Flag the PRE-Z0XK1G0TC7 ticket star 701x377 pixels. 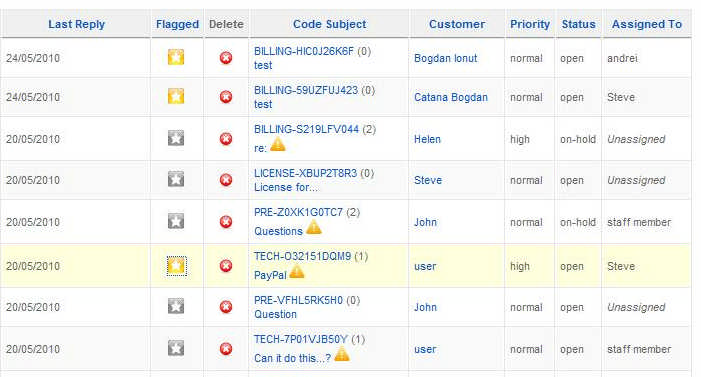pos(176,221)
